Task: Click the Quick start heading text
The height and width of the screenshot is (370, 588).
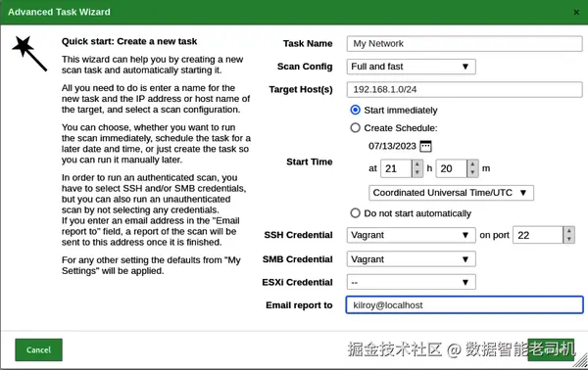Action: point(129,41)
